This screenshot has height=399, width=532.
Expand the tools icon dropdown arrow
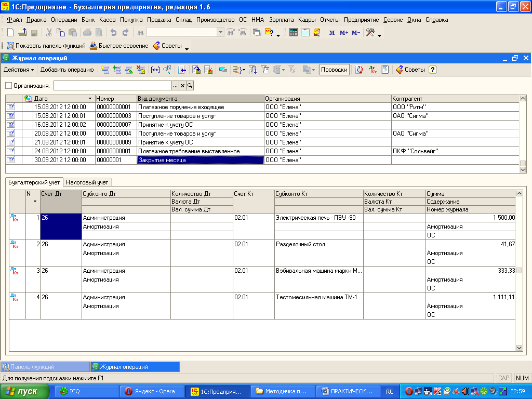(x=379, y=35)
